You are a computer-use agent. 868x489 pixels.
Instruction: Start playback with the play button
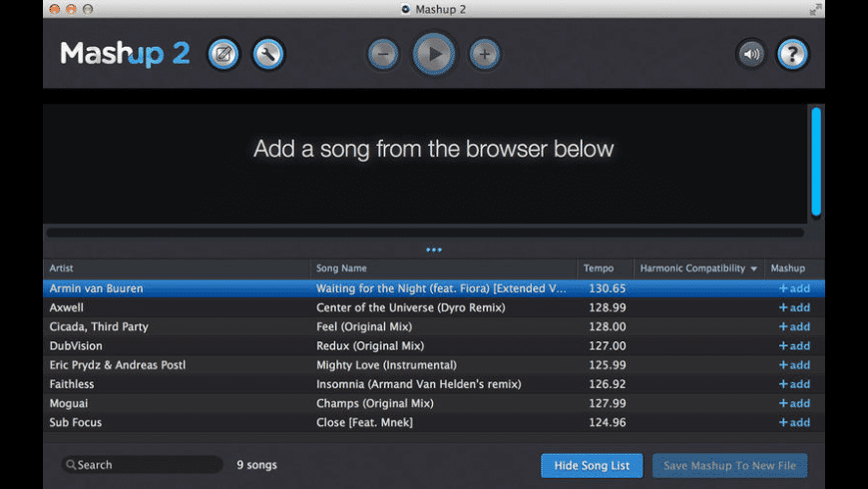coord(434,54)
